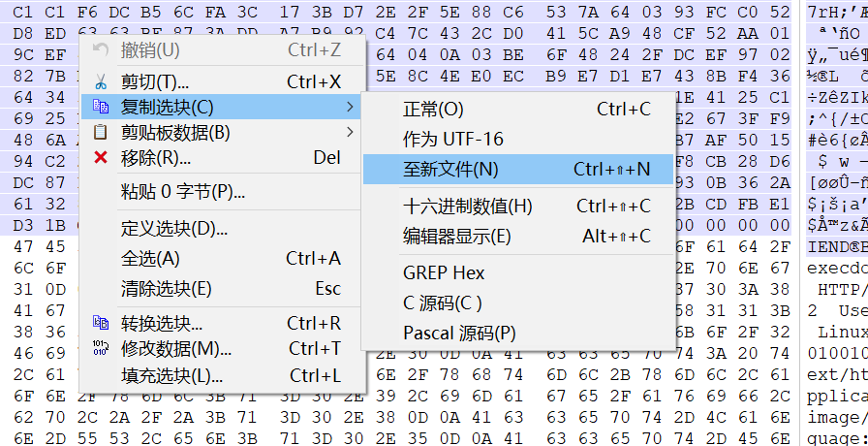Click the red X Remove icon
Viewport: 868px width, 446px height.
coord(100,157)
